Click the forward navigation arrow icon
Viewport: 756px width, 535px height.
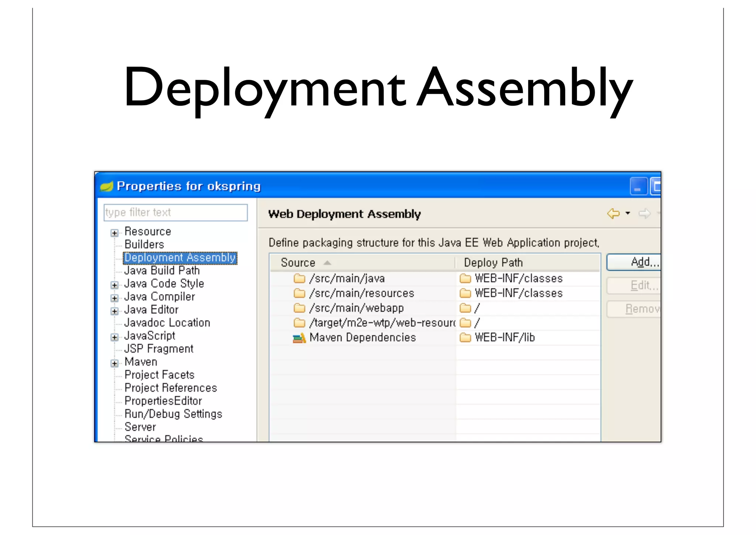click(645, 213)
